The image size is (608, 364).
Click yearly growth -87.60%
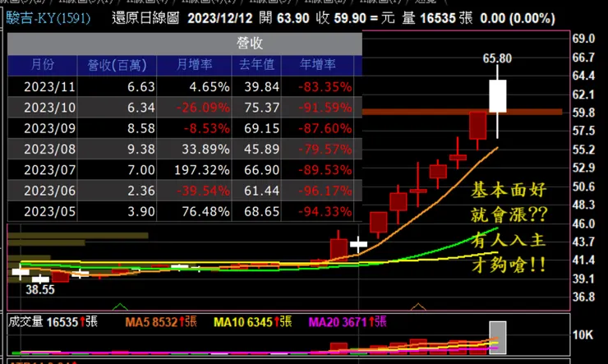coord(325,128)
